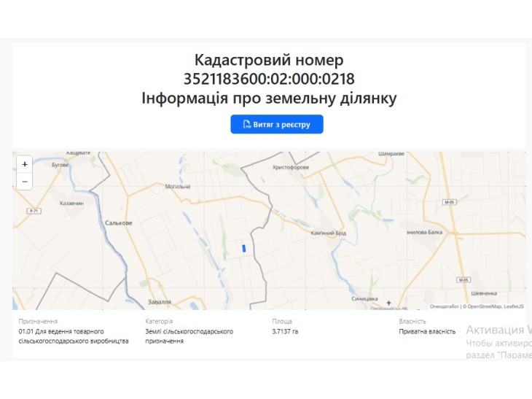Viewport: 532px width, 399px height.
Task: Open the Опендатабот attribution link
Action: pos(444,306)
